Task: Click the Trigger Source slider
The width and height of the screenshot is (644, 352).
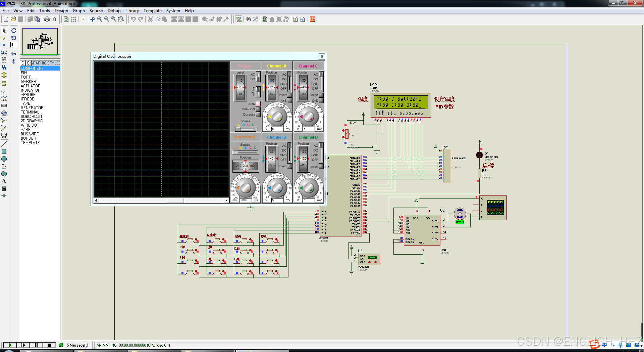Action: (245, 129)
